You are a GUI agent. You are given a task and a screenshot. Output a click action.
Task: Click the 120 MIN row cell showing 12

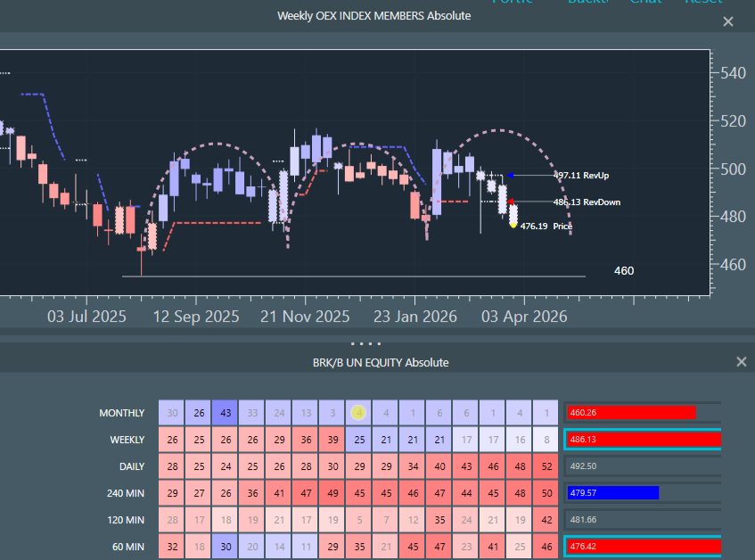pyautogui.click(x=413, y=520)
